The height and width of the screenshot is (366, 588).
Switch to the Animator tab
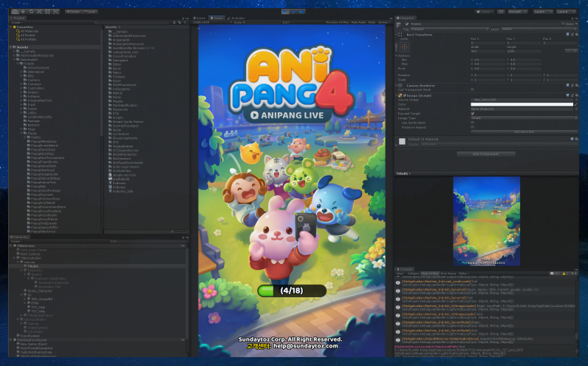tap(236, 18)
